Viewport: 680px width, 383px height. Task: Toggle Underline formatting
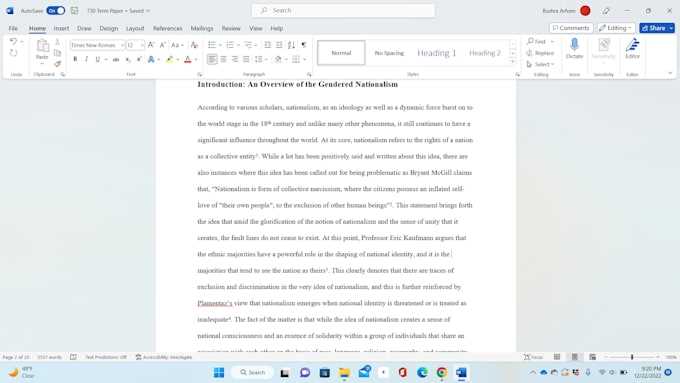[98, 59]
